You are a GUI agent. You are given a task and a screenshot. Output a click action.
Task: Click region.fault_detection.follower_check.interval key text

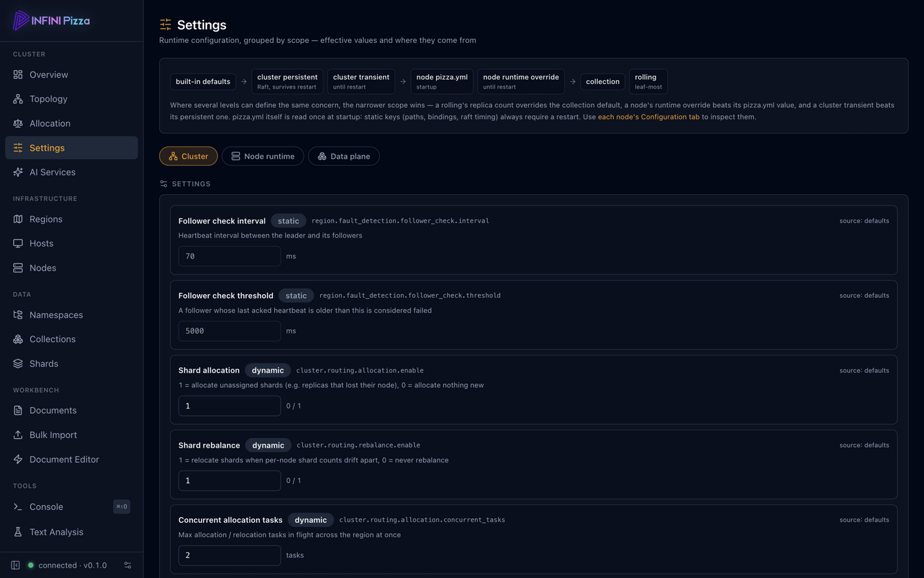(400, 221)
